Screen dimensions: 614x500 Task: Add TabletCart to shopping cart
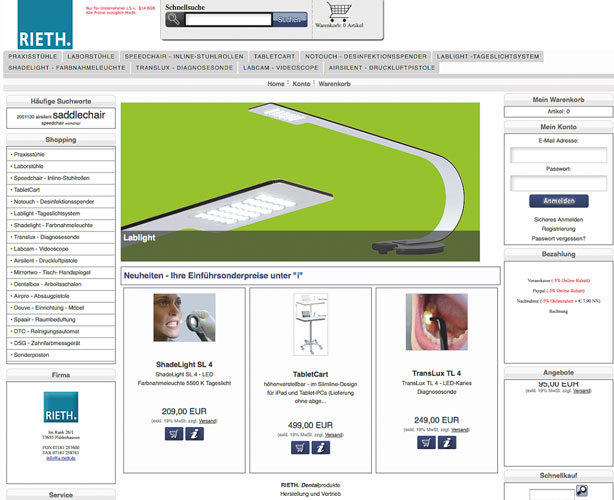point(300,448)
